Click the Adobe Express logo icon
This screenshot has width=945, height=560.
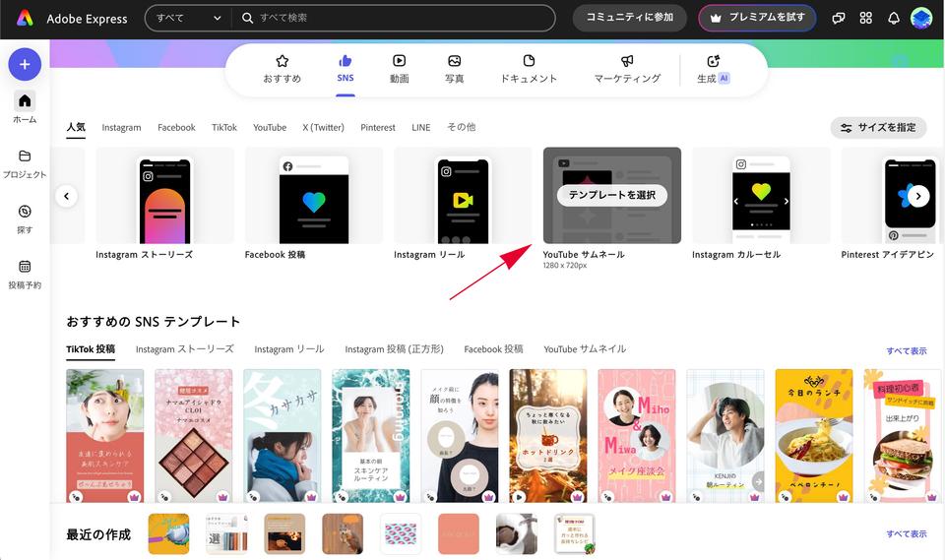[25, 18]
